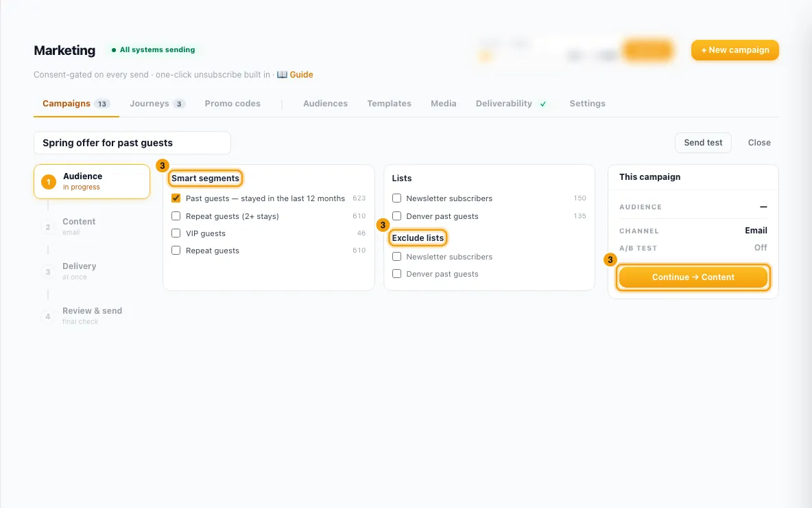Uncheck Past guests stayed in last 12 months
The width and height of the screenshot is (812, 508).
176,198
